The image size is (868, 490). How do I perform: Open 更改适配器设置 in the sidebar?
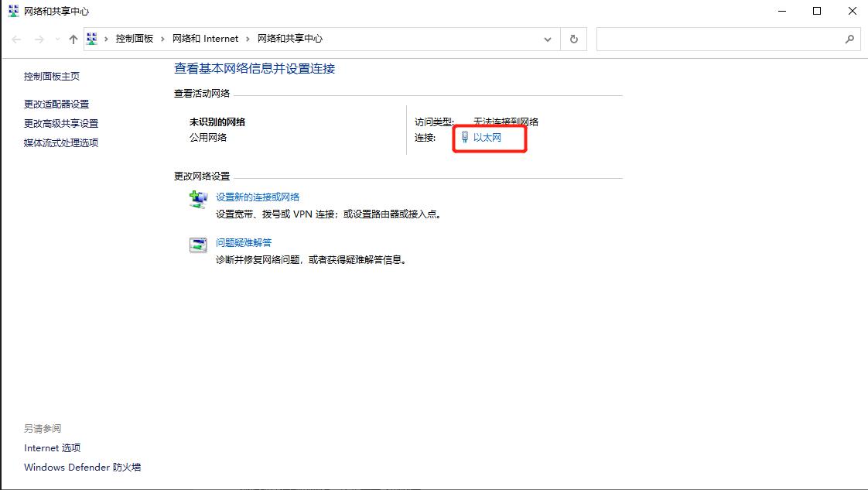pos(57,103)
